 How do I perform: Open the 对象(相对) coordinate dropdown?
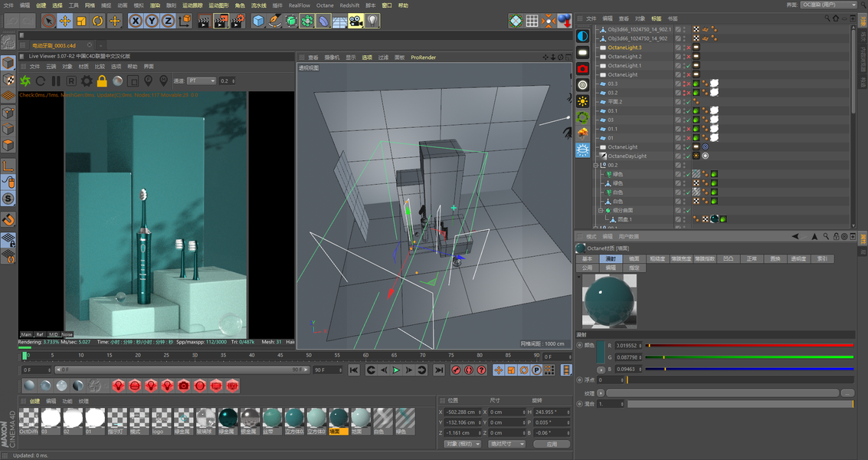point(462,444)
